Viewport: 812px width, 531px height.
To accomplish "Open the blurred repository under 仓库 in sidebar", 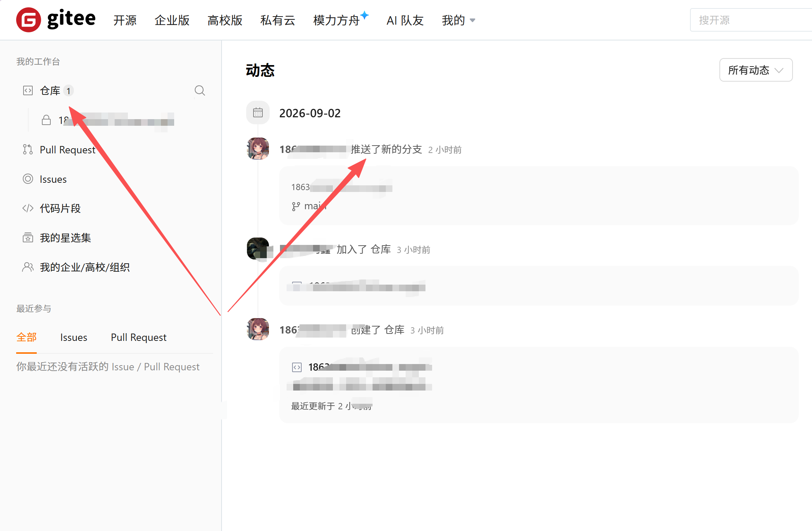I will pos(116,120).
